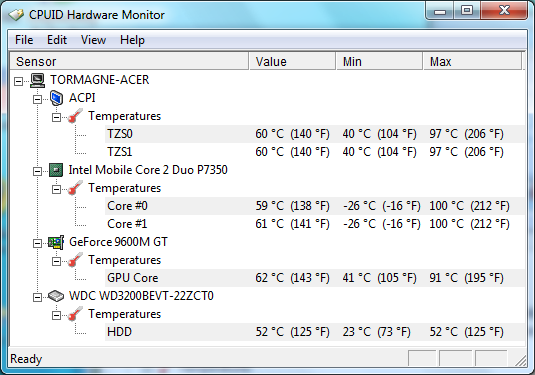Image resolution: width=535 pixels, height=375 pixels.
Task: Select the GPU Core sensor row
Action: 315,278
